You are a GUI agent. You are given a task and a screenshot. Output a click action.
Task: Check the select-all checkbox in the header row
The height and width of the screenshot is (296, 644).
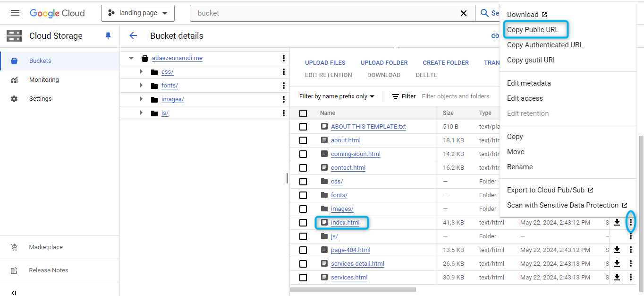coord(303,113)
